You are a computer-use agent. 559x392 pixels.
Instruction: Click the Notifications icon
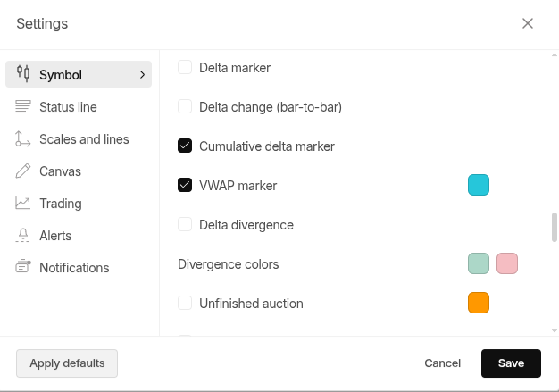click(x=23, y=267)
